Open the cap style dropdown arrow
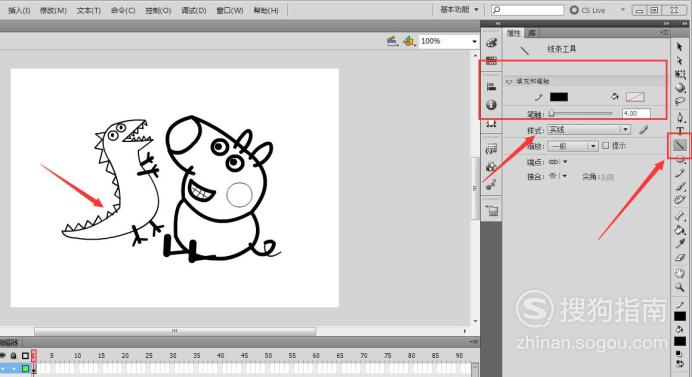Viewport: 692px width, 377px height. point(565,162)
